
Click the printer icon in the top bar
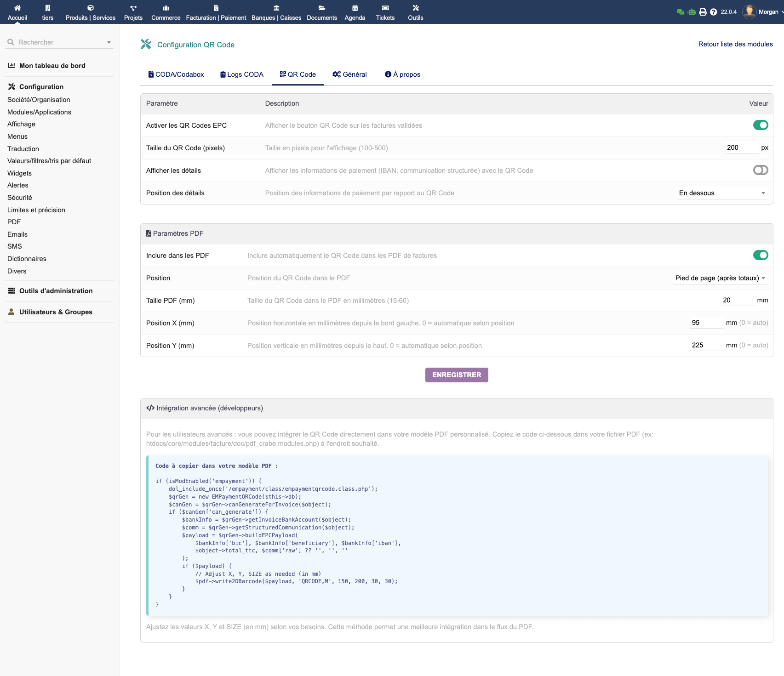[x=702, y=11]
